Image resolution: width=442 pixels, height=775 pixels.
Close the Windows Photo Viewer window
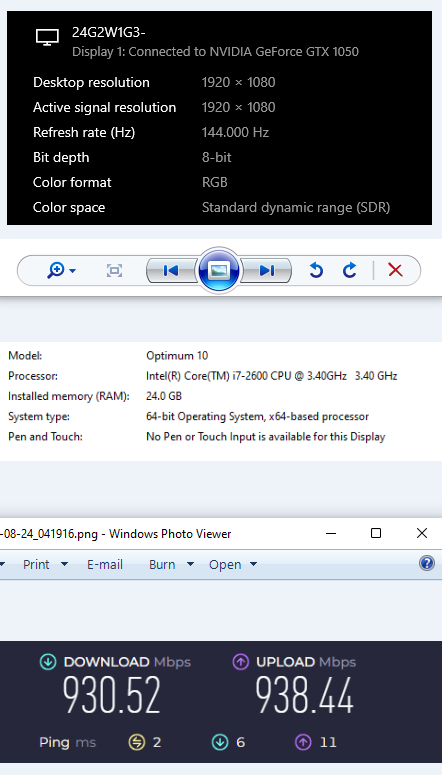click(422, 533)
